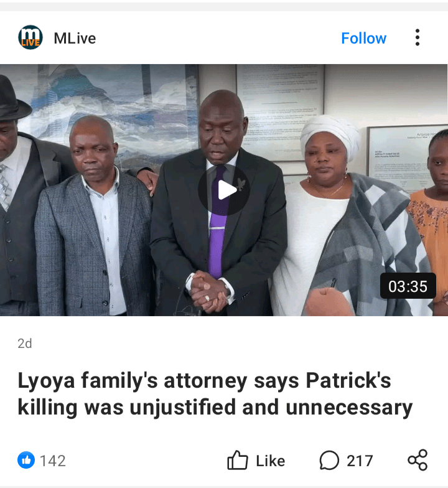
Task: Click the word "unnecessary" in the headline
Action: 349,407
